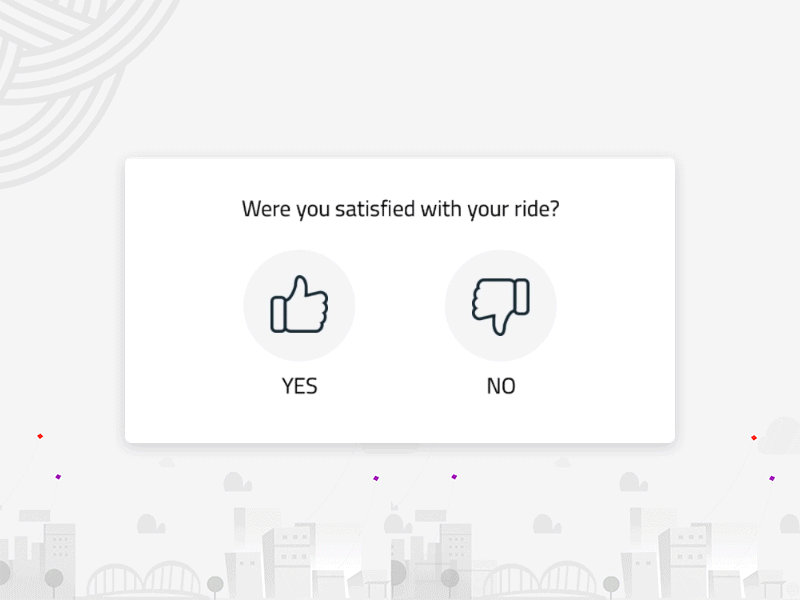Click the red confetti dot on the right
This screenshot has width=800, height=600.
click(753, 437)
